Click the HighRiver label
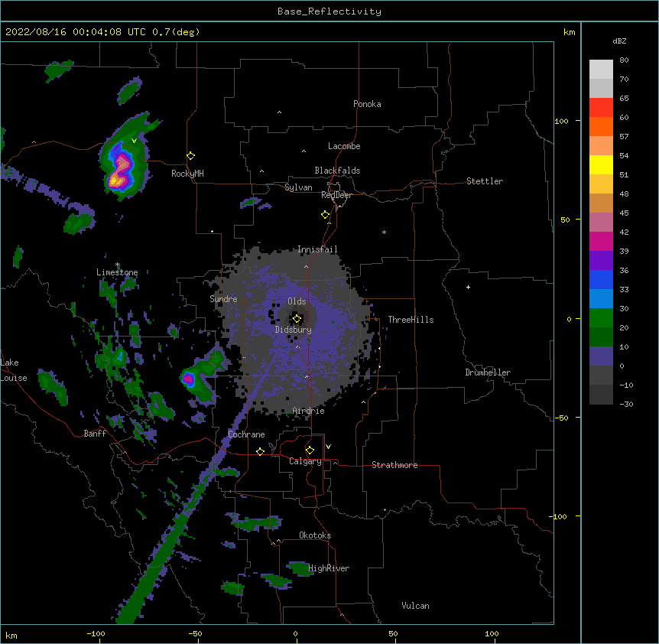The image size is (659, 644). [x=329, y=568]
